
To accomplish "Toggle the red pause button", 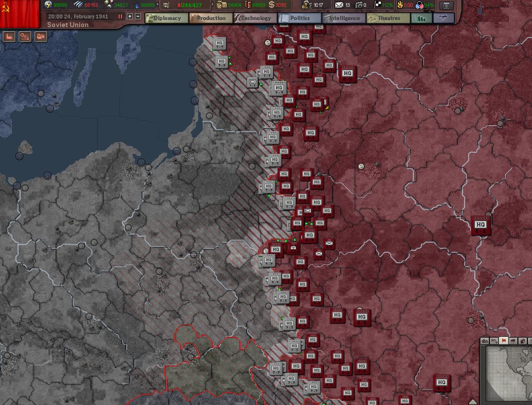I will [x=120, y=16].
